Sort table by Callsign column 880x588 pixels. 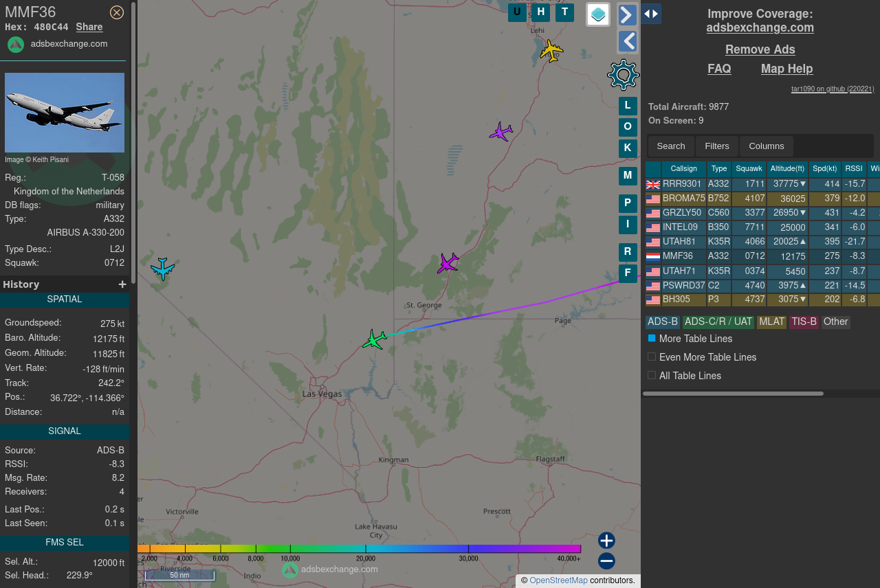point(684,169)
